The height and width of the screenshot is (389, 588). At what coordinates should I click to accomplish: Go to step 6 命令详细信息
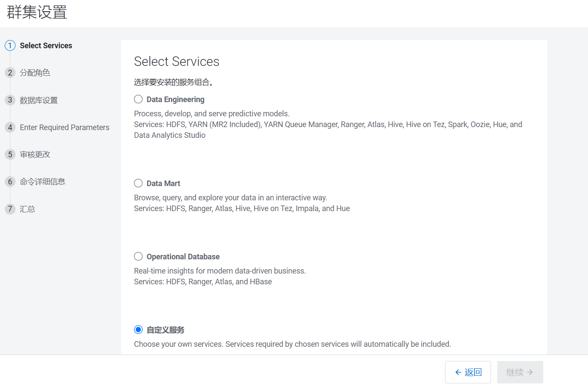pos(43,182)
